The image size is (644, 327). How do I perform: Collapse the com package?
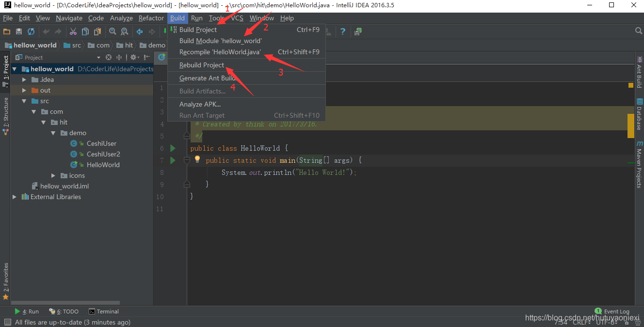(34, 111)
